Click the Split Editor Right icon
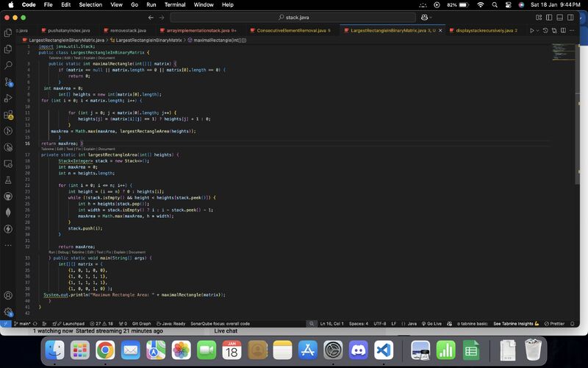This screenshot has height=368, width=588. [x=563, y=30]
